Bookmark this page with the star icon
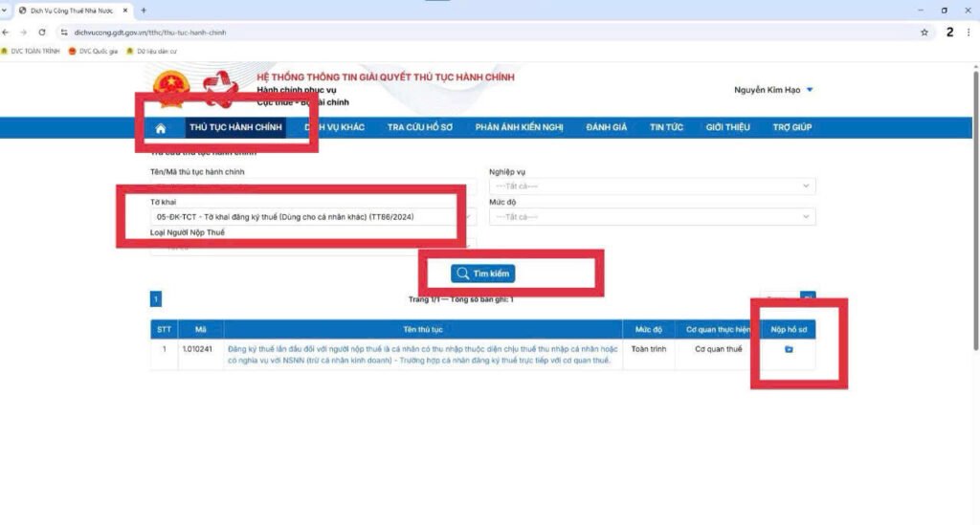Image resolution: width=980 pixels, height=525 pixels. (924, 32)
